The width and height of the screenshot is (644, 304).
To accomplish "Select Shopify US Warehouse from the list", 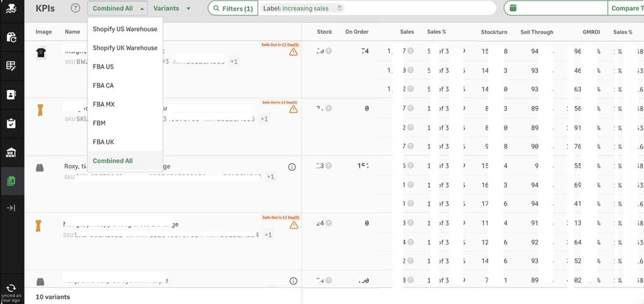I will 125,29.
